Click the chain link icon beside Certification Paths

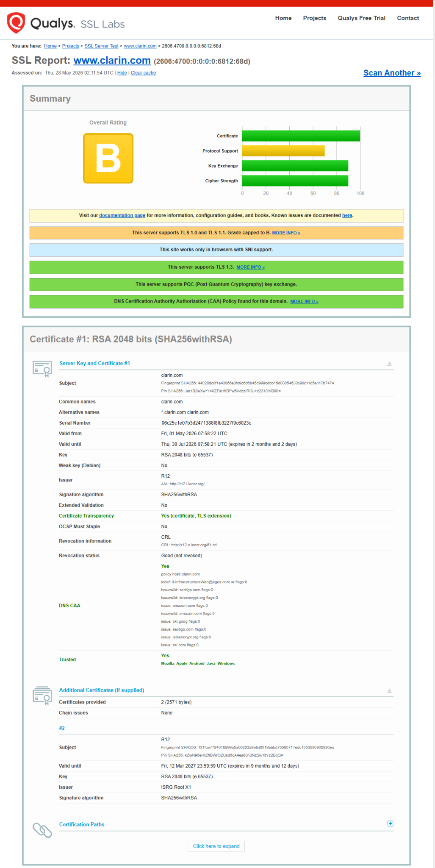42,830
